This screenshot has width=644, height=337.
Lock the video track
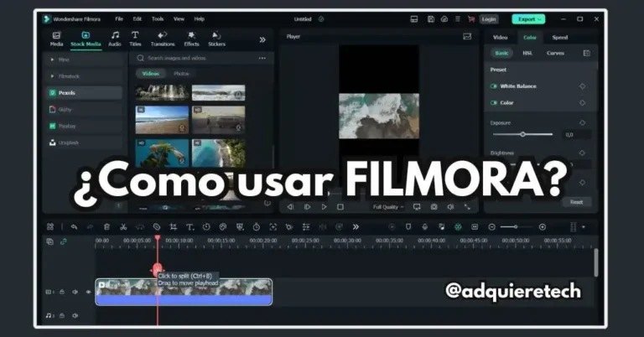coord(62,292)
